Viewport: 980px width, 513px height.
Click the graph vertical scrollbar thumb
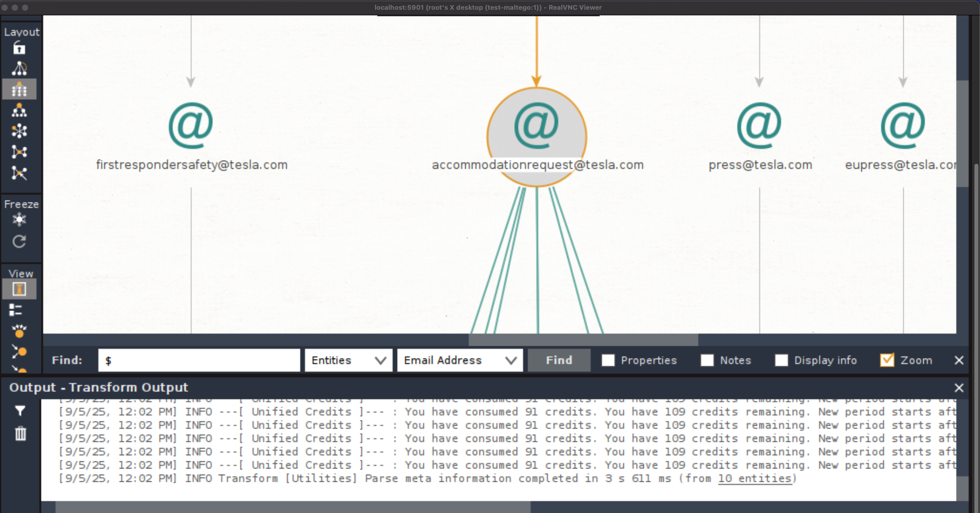point(962,133)
